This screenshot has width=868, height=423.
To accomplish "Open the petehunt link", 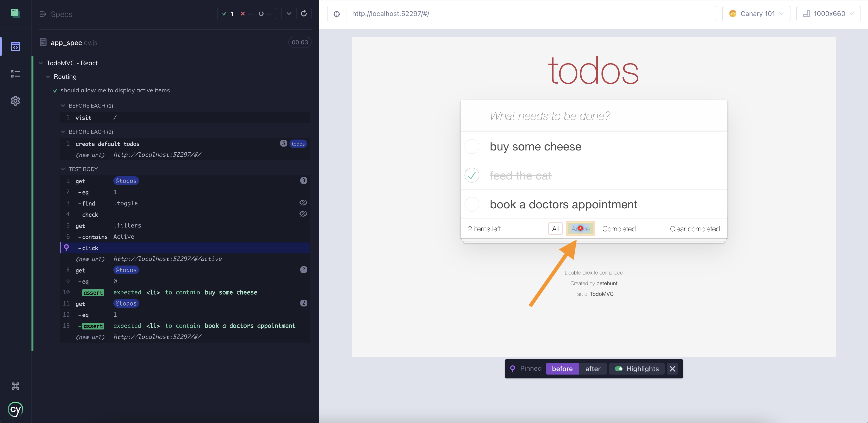I will tap(607, 283).
